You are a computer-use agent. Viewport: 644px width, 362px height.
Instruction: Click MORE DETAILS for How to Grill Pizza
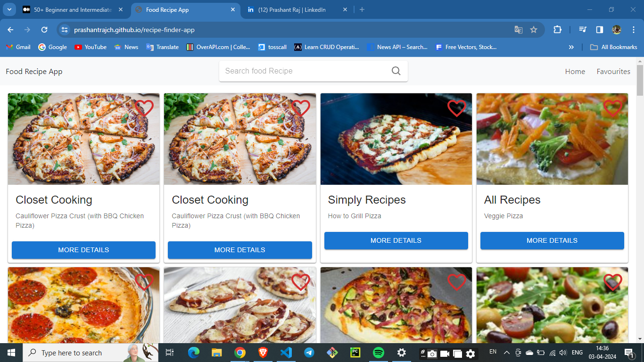[396, 240]
